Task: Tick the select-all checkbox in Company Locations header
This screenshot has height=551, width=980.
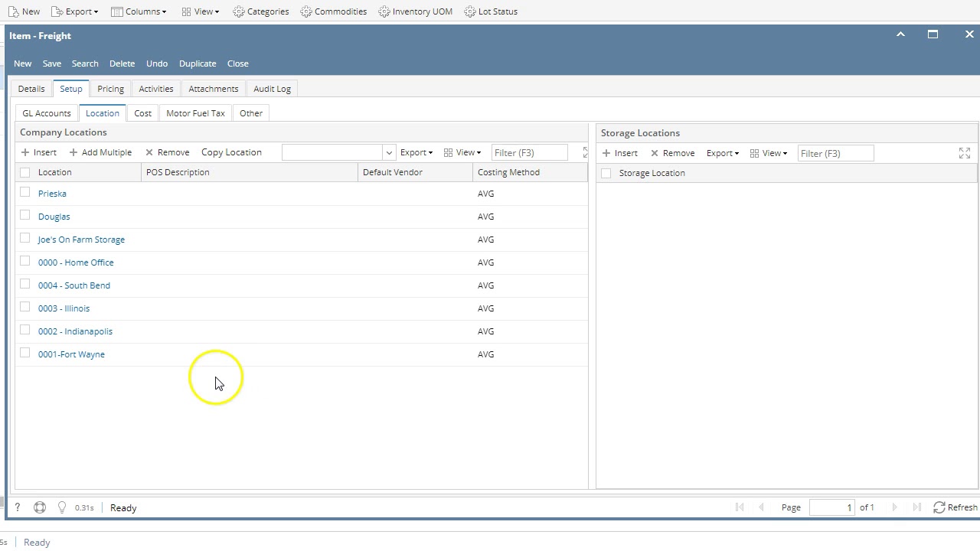Action: (25, 172)
